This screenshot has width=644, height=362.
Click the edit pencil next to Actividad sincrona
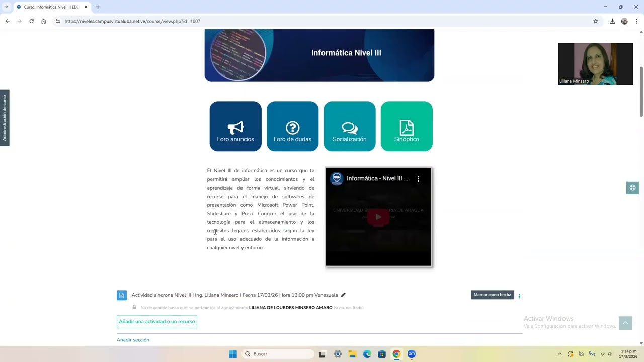tap(343, 295)
